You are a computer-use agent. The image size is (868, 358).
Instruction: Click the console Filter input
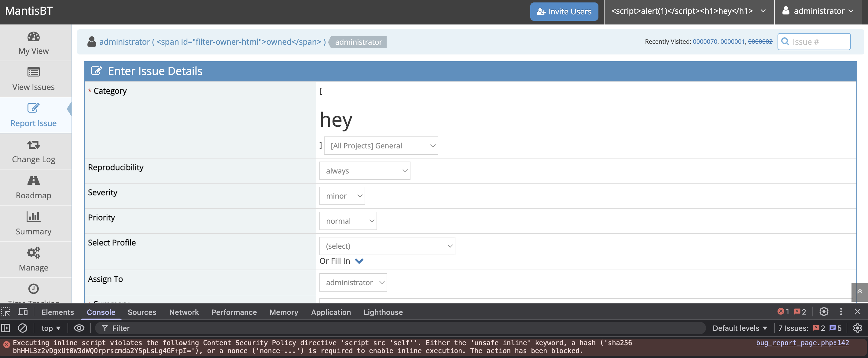(401, 328)
